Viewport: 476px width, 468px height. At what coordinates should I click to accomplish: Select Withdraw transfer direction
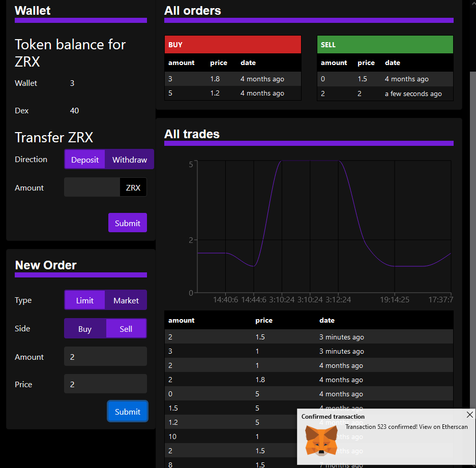pos(129,160)
